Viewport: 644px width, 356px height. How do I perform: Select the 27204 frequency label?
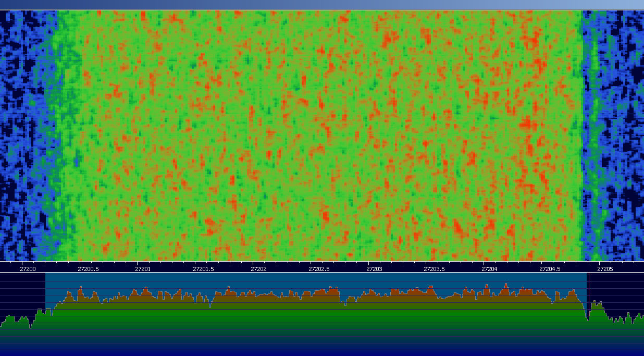489,269
